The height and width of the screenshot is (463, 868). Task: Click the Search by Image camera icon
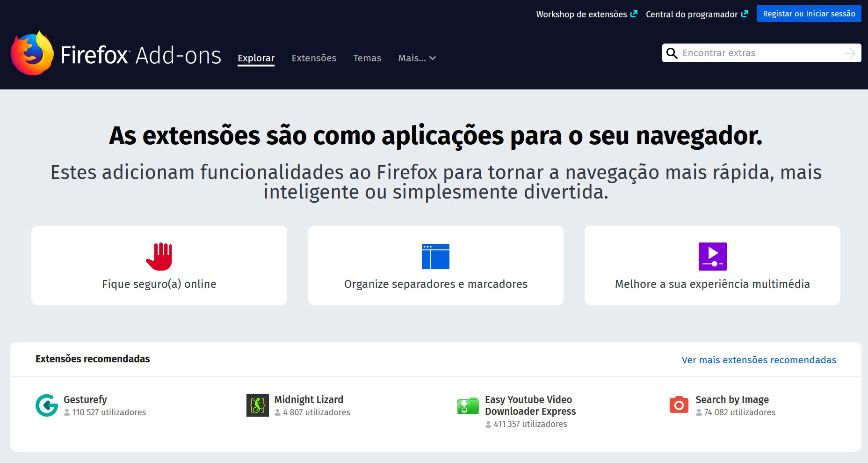679,405
